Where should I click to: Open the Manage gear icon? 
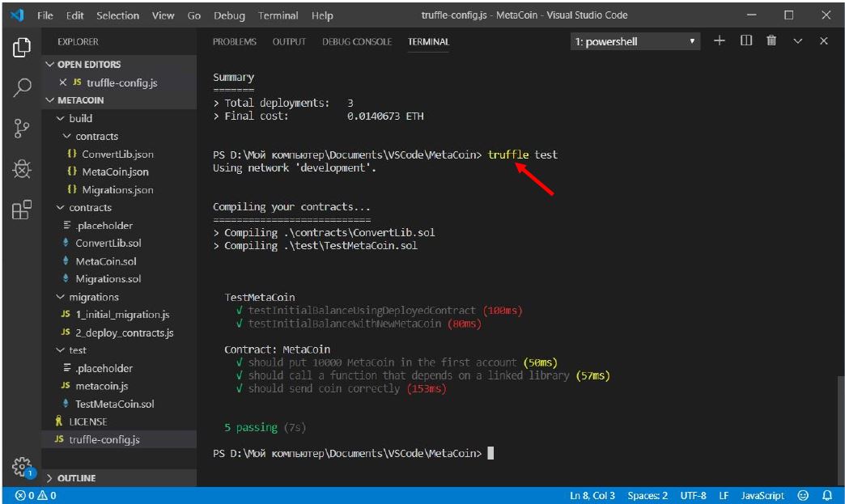[x=22, y=467]
